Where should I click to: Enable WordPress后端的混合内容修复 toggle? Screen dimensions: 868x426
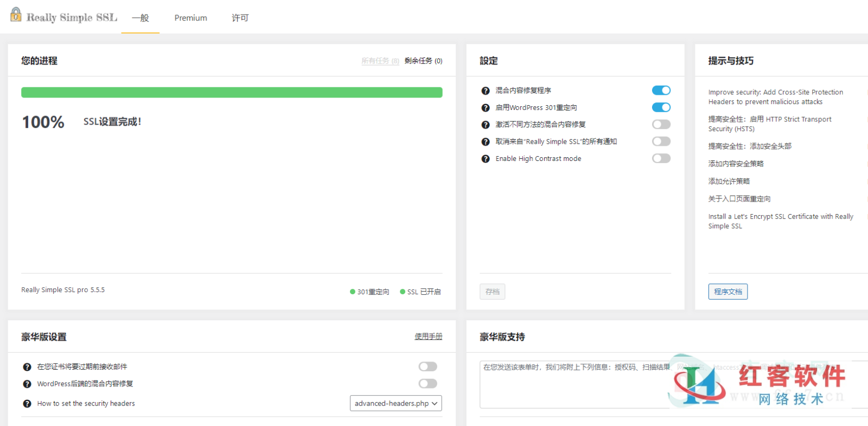428,384
